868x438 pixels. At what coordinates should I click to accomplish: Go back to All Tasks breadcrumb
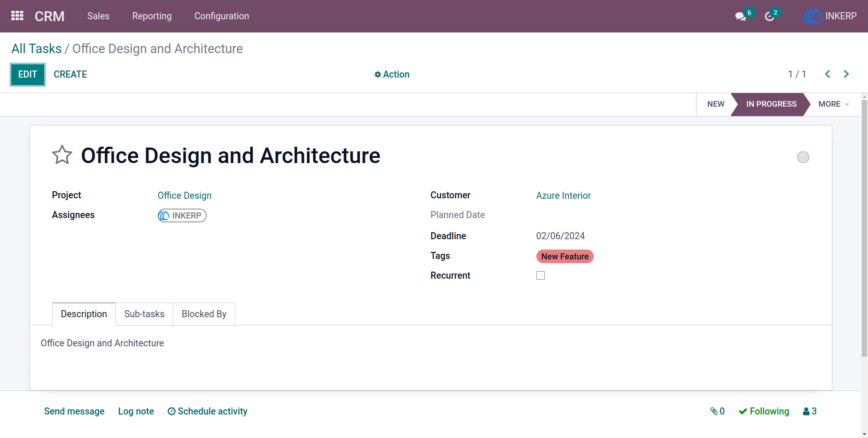tap(37, 49)
